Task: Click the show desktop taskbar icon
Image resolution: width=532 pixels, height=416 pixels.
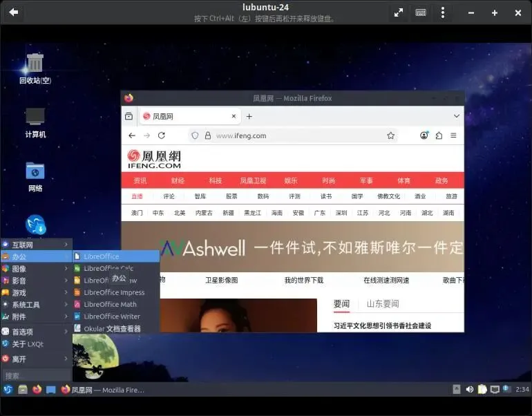Action: (x=51, y=390)
